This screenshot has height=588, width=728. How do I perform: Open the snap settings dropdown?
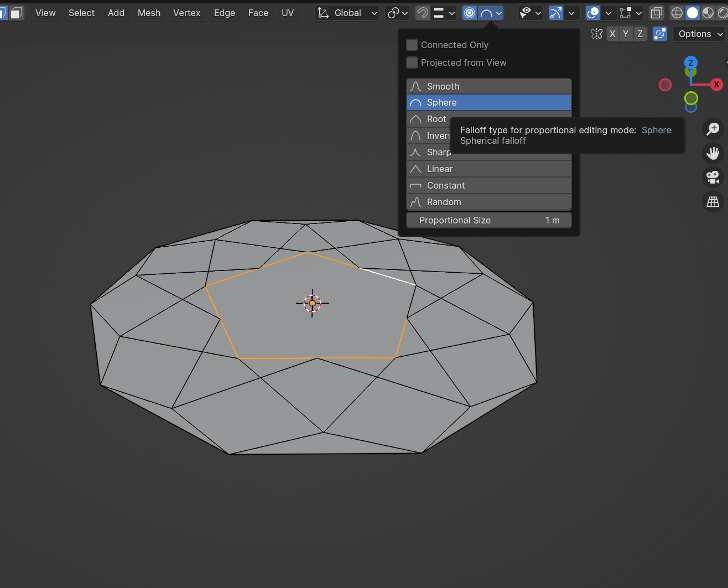(444, 13)
